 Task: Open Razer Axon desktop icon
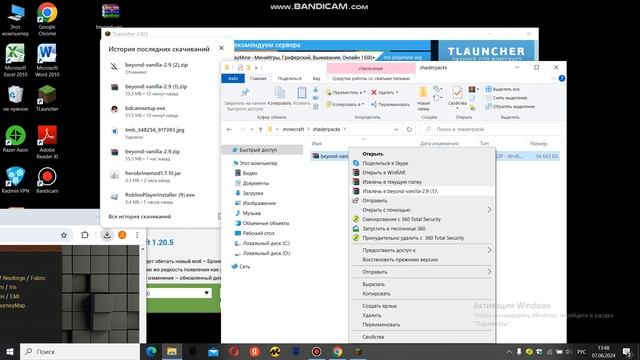[16, 139]
